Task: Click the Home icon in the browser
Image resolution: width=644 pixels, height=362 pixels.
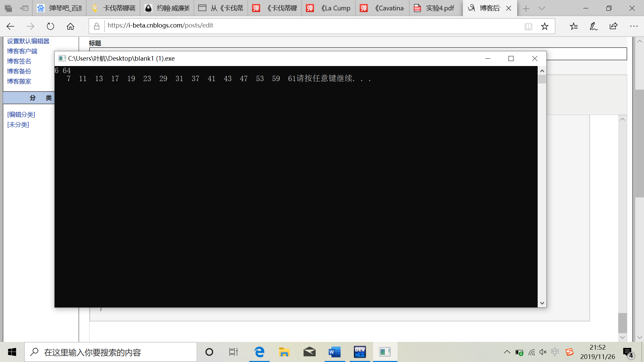Action: (70, 26)
